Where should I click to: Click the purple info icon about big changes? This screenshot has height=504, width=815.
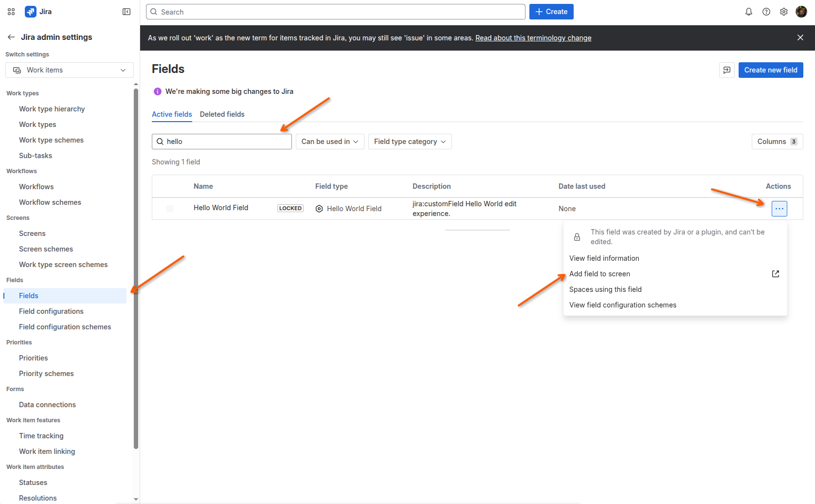pyautogui.click(x=158, y=91)
